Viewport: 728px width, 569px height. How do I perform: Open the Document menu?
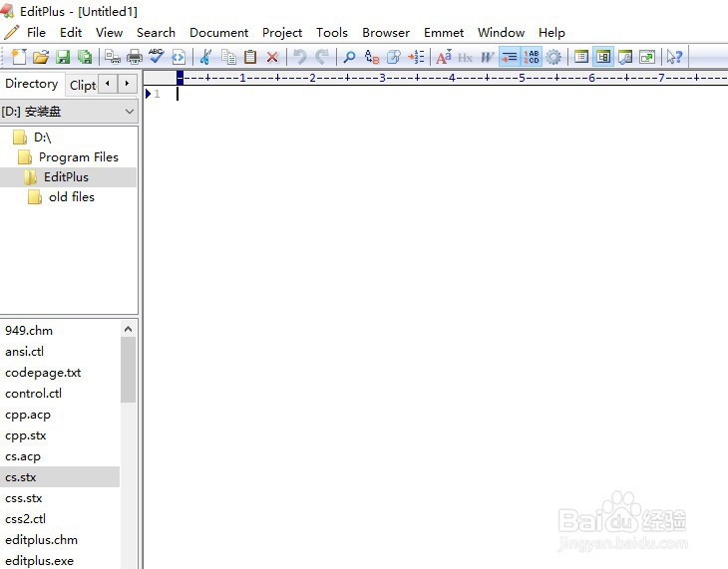[x=218, y=33]
